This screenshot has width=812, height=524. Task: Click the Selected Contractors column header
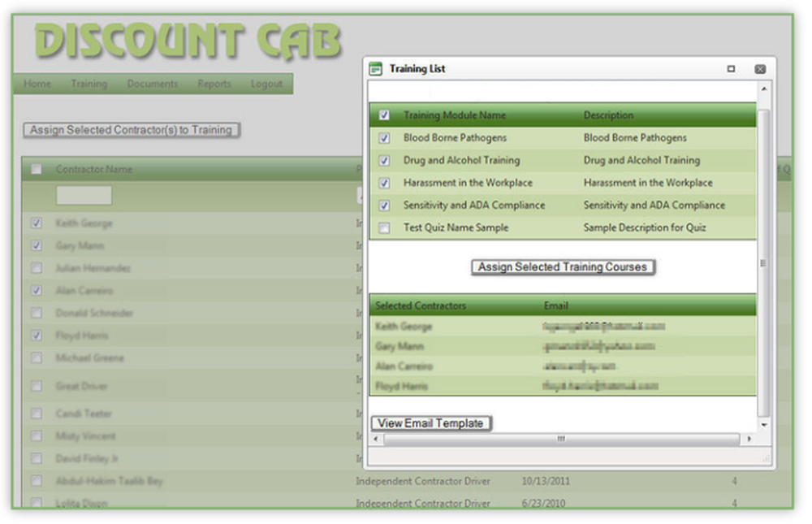421,305
